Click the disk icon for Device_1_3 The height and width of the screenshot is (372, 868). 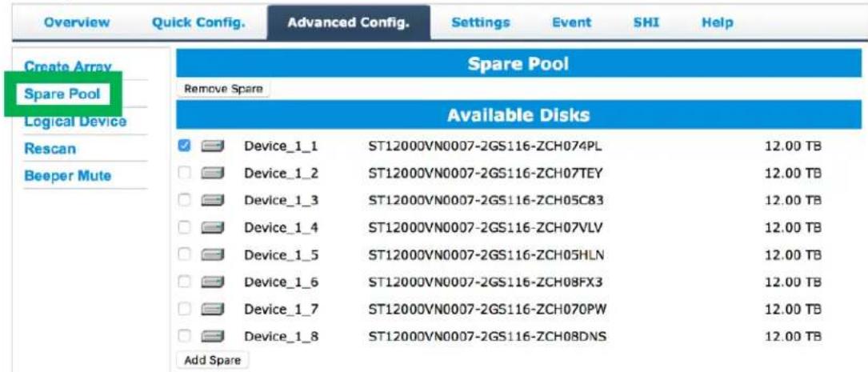pos(211,200)
